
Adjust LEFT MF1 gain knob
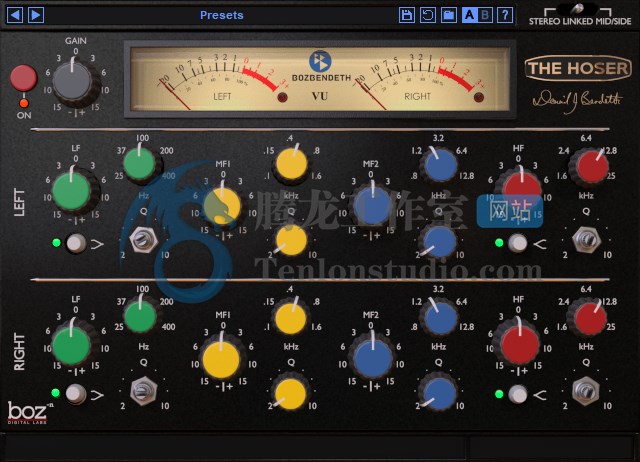[x=222, y=205]
